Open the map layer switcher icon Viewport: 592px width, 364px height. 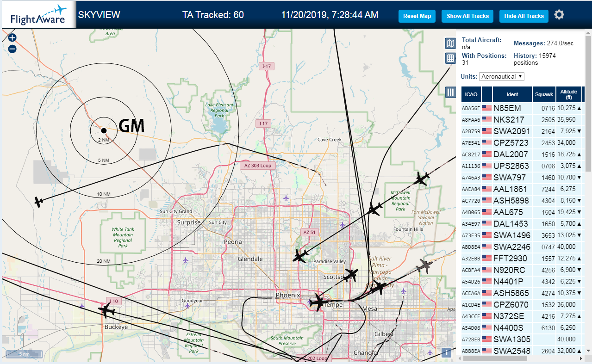pyautogui.click(x=450, y=43)
